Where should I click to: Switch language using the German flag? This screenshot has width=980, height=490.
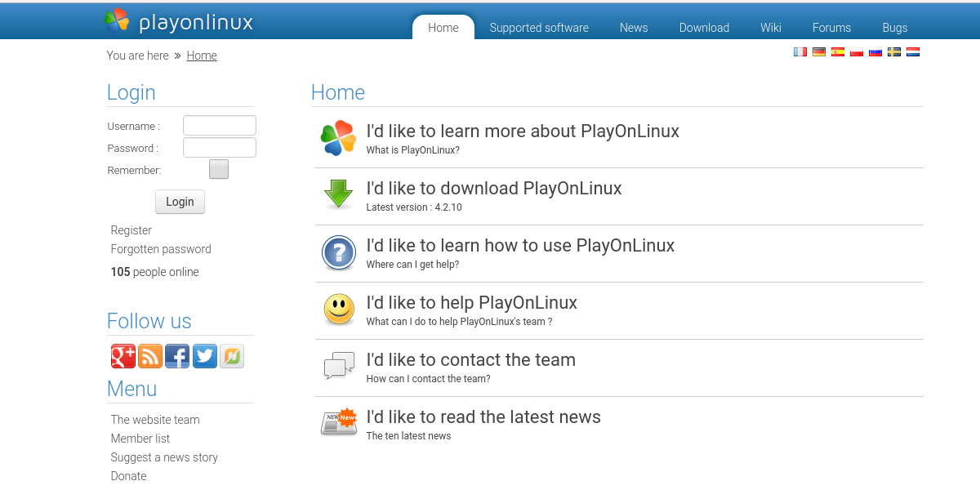coord(819,51)
